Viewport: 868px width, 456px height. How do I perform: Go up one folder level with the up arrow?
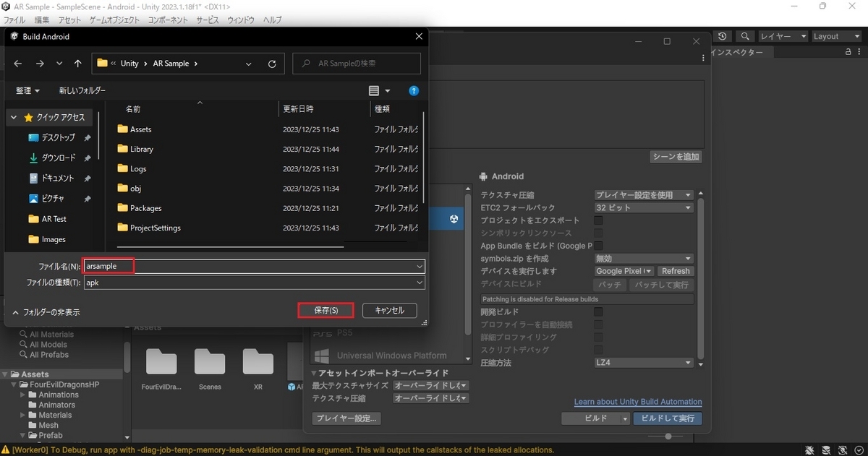pos(78,64)
